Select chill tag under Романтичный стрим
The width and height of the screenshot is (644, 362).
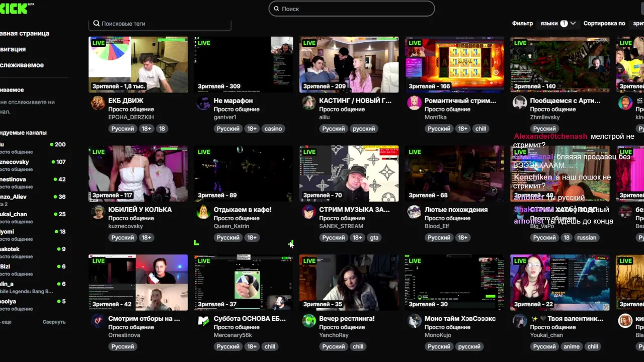(480, 129)
